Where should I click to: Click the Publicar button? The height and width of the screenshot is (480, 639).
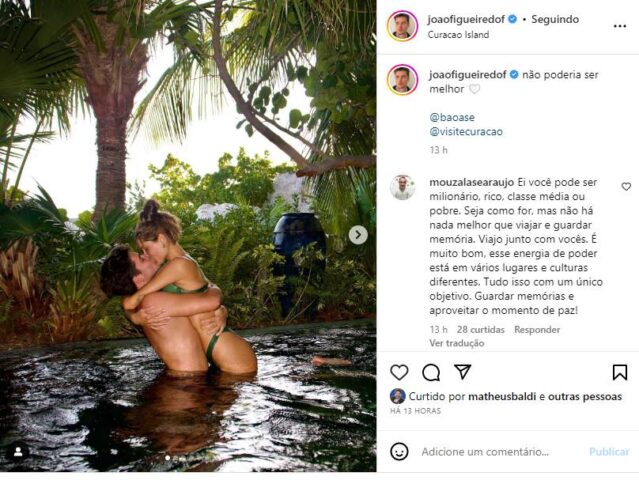point(609,452)
